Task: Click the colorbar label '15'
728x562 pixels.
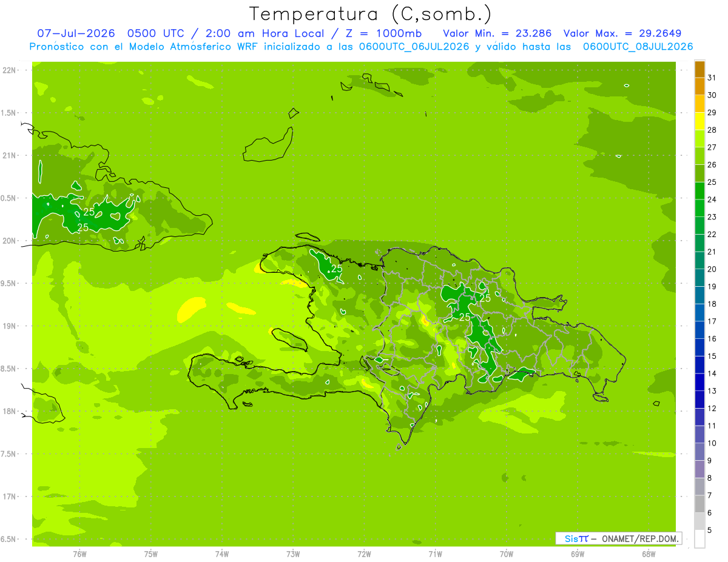Action: [712, 356]
